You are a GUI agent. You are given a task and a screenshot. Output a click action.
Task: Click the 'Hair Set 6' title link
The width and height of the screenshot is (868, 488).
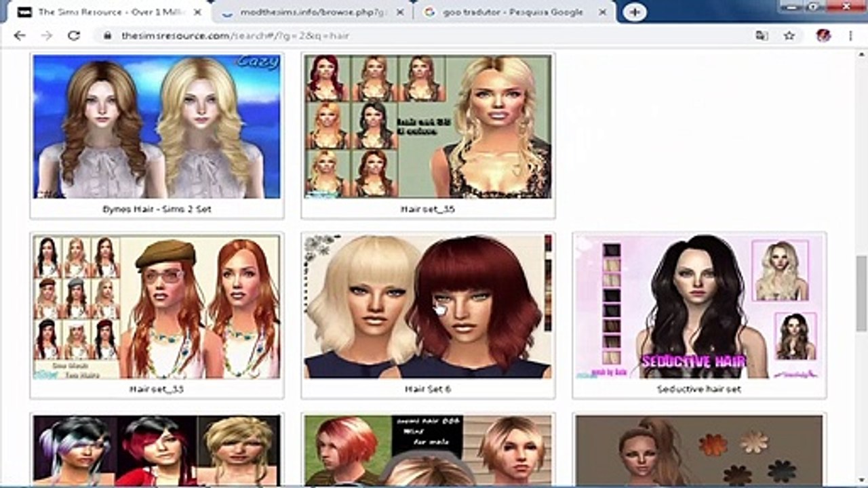(x=428, y=390)
